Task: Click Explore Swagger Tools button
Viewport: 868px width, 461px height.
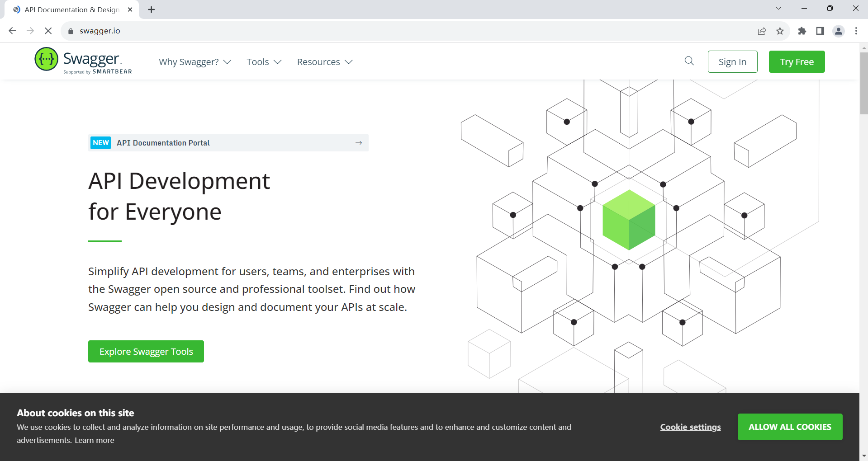Action: (146, 351)
